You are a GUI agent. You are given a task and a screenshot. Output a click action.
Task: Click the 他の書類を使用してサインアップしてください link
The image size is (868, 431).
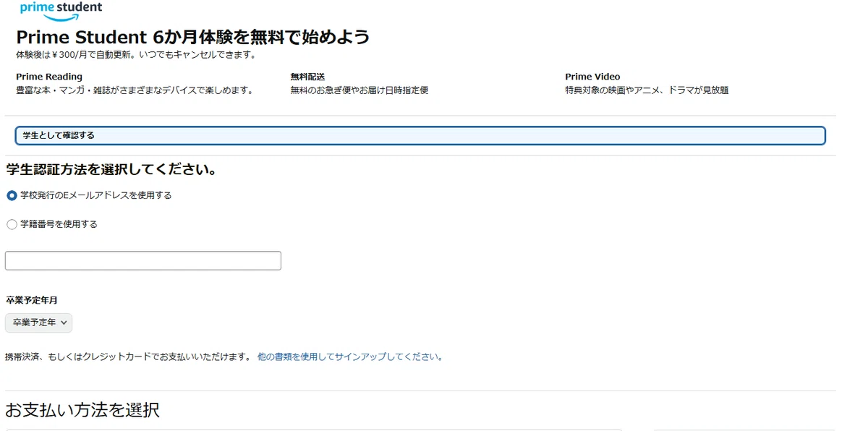point(350,357)
